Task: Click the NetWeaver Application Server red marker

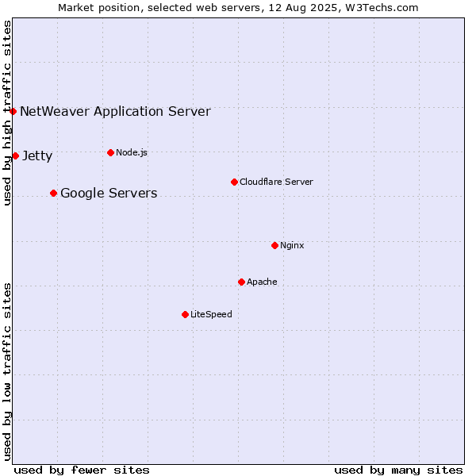Action: pos(13,111)
